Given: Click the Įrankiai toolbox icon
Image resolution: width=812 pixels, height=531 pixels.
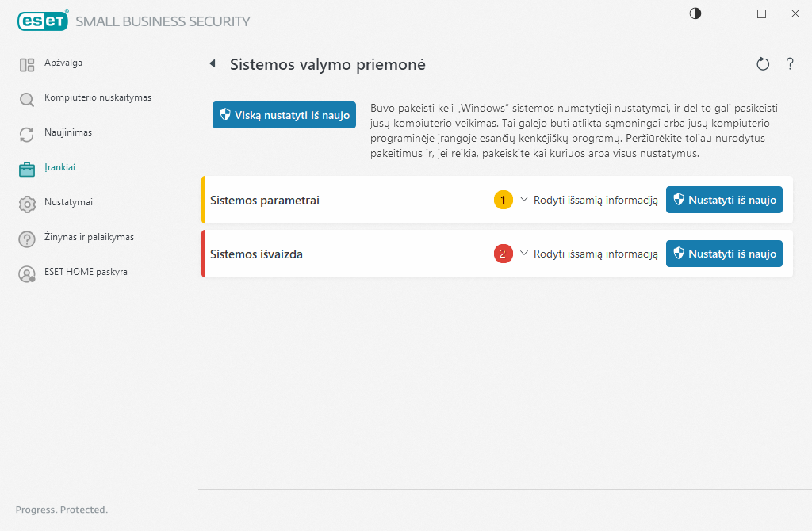Looking at the screenshot, I should click(x=27, y=170).
